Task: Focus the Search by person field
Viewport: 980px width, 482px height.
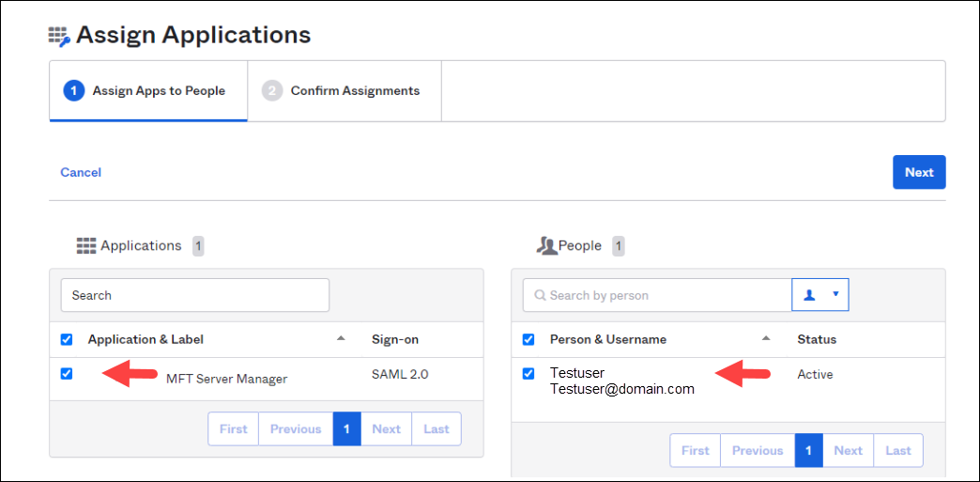Action: coord(657,295)
